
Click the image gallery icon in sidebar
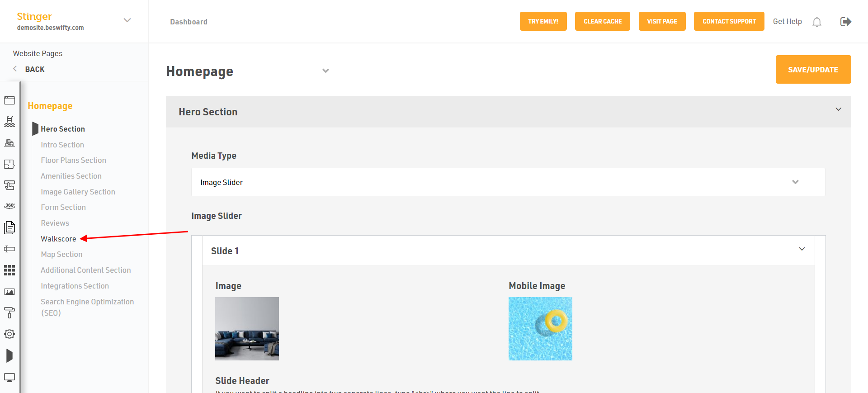click(x=9, y=292)
